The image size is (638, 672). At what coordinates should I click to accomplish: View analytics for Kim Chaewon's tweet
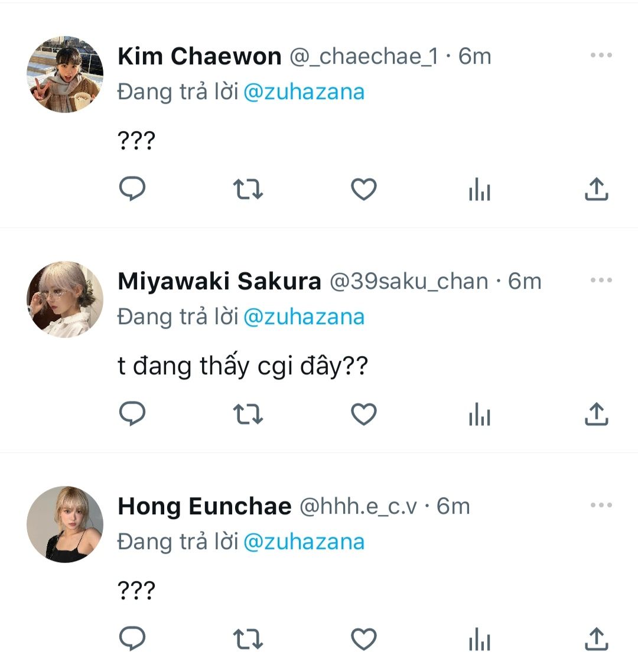(x=479, y=190)
